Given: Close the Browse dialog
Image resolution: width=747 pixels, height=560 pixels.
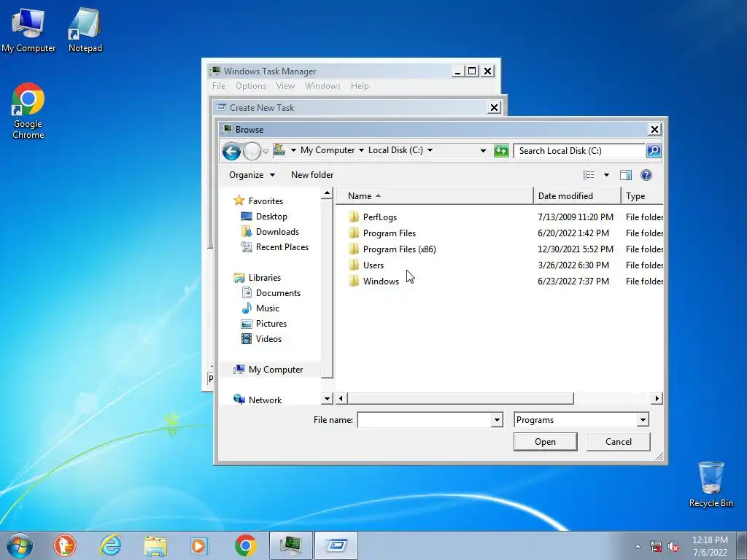Looking at the screenshot, I should pos(654,130).
